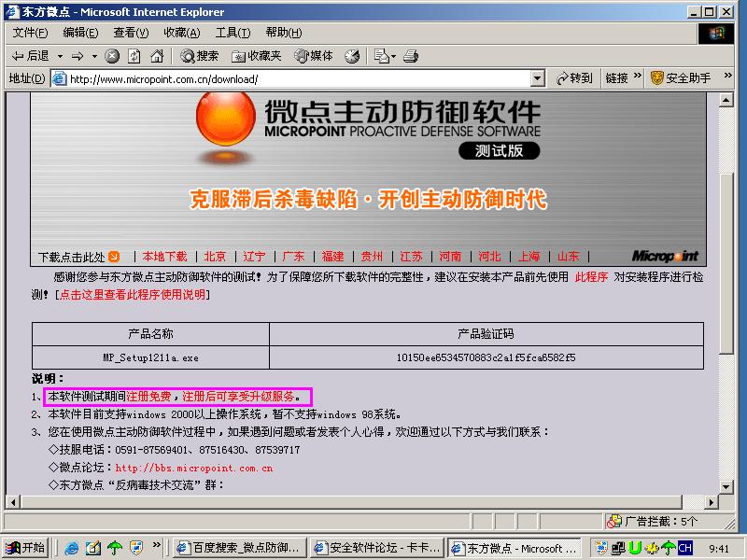The width and height of the screenshot is (747, 560).
Task: Click the CH language indicator in tray
Action: tap(685, 549)
